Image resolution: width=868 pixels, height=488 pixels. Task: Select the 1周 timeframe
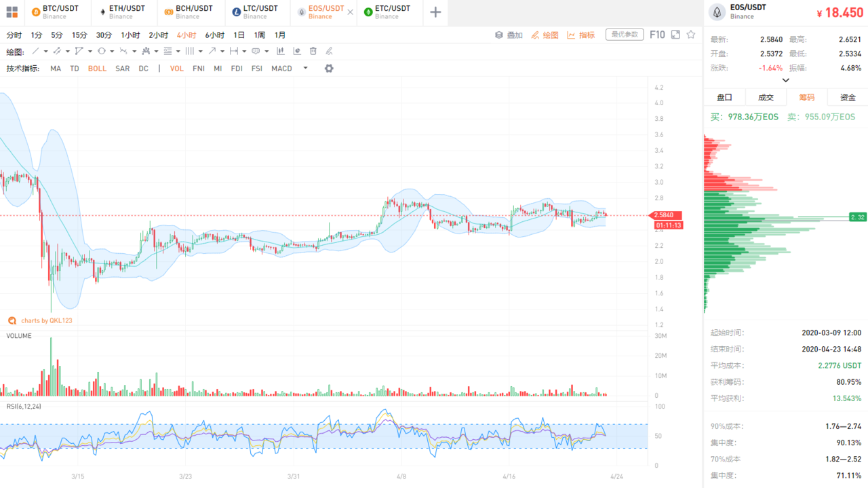point(260,35)
